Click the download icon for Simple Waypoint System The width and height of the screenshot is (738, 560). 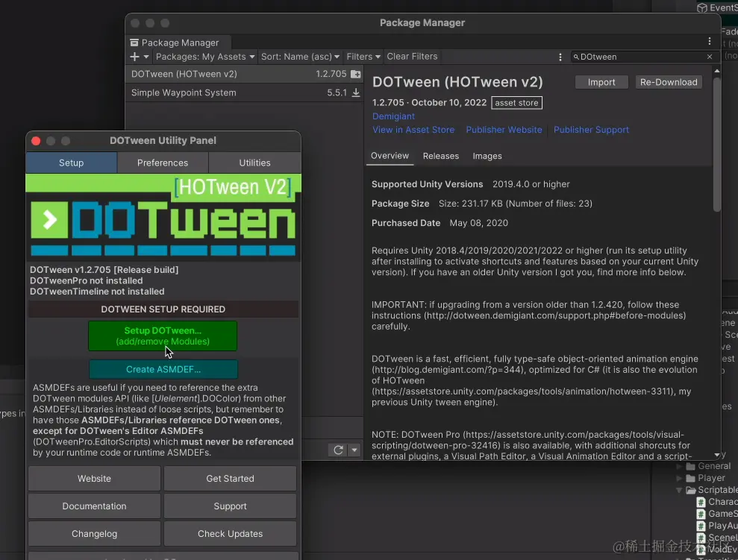[x=356, y=92]
